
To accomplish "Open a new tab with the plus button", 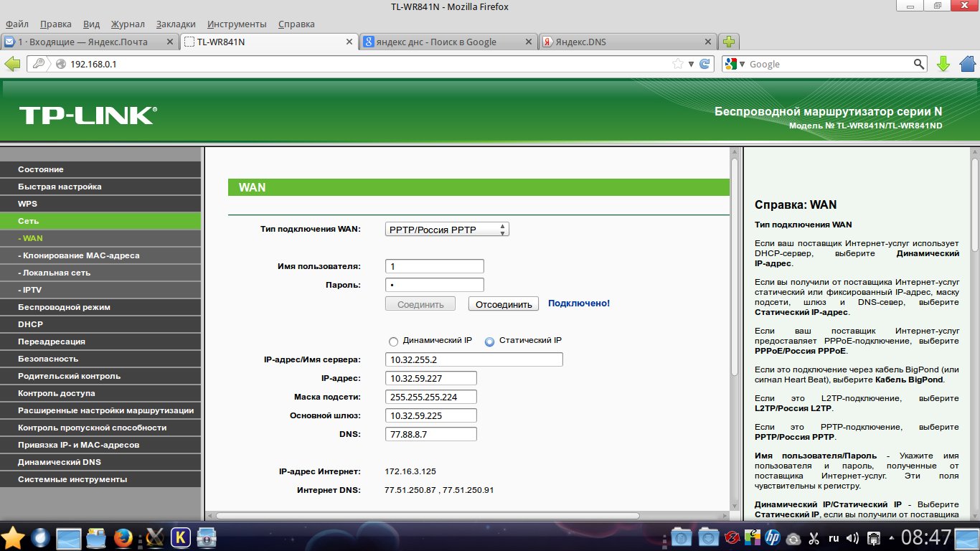I will (x=729, y=42).
